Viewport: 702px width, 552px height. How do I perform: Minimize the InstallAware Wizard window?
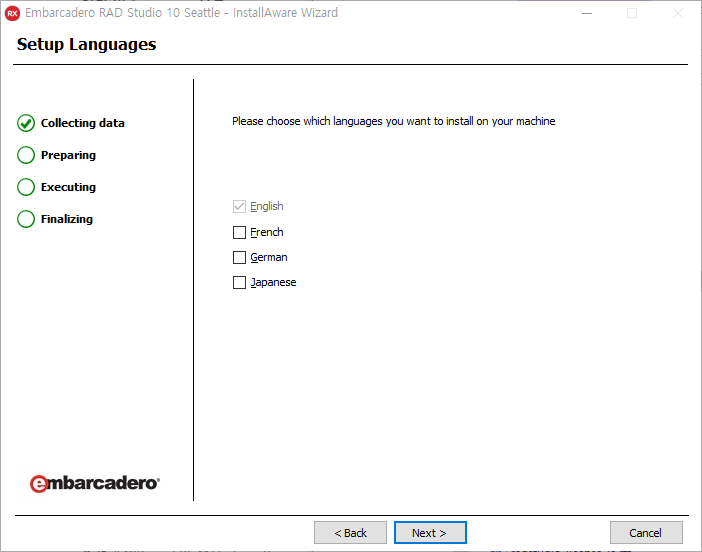[x=586, y=13]
